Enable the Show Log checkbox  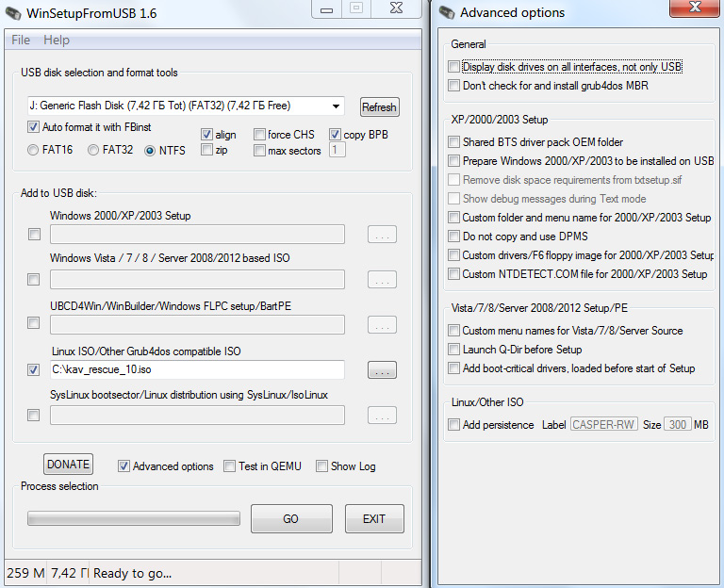click(321, 466)
